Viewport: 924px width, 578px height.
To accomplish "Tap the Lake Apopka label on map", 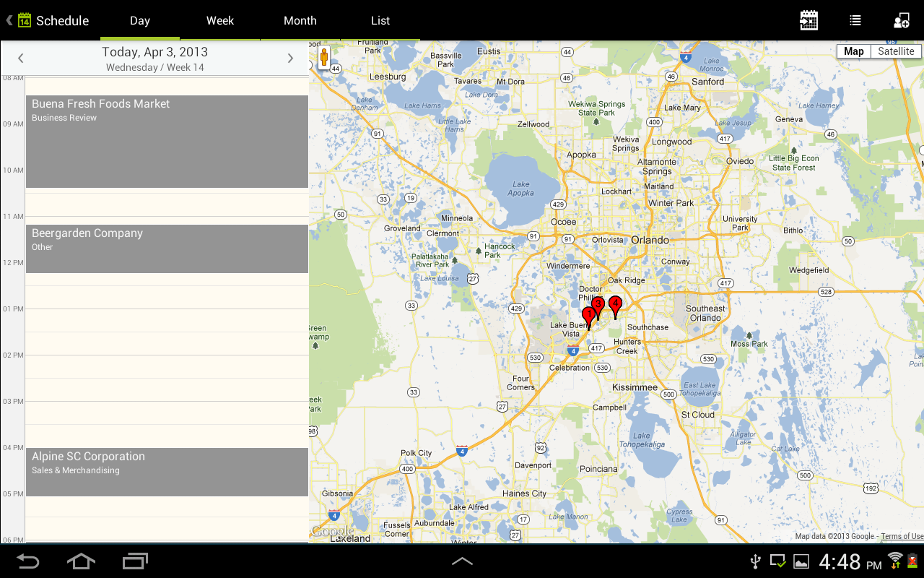I will coord(520,189).
